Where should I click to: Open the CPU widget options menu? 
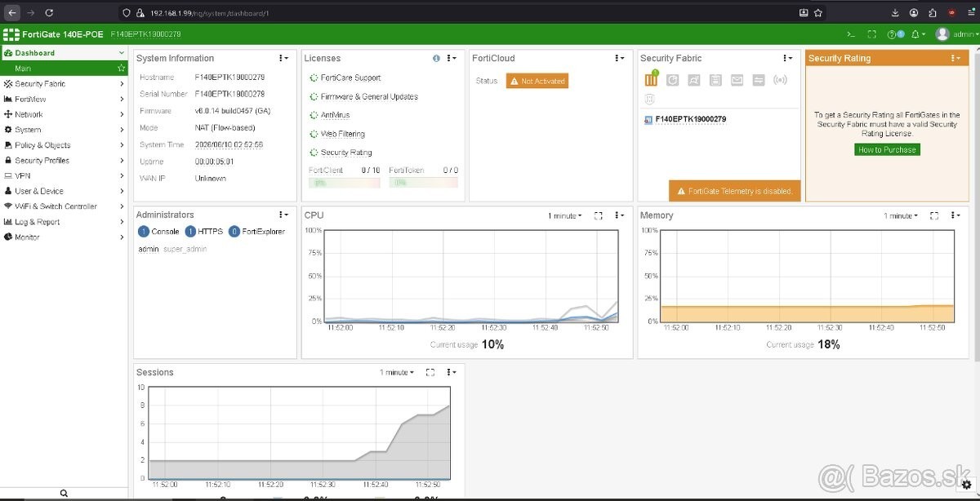(619, 215)
